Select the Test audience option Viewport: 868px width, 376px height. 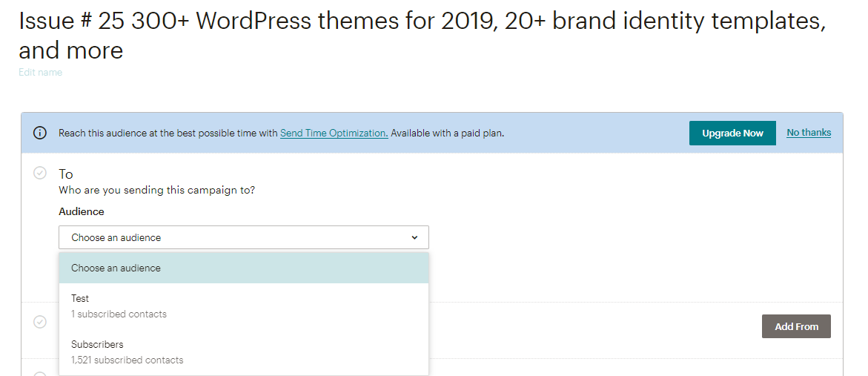(x=244, y=306)
